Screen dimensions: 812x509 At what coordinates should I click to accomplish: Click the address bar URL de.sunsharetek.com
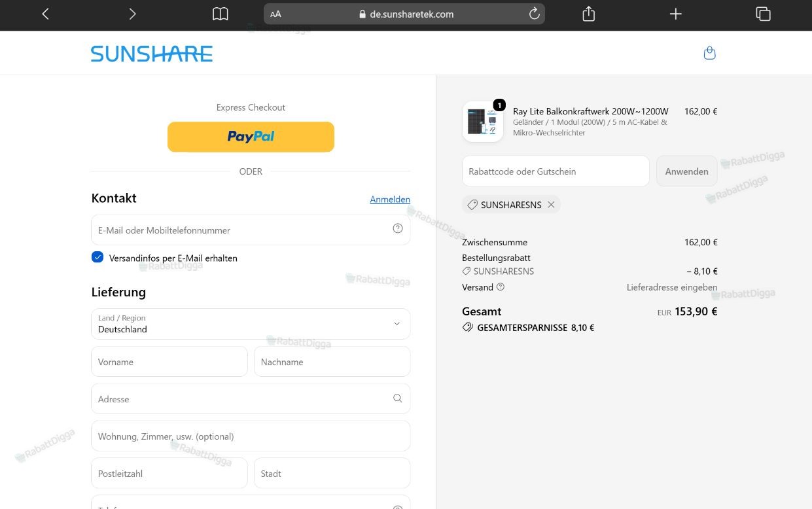pyautogui.click(x=412, y=14)
